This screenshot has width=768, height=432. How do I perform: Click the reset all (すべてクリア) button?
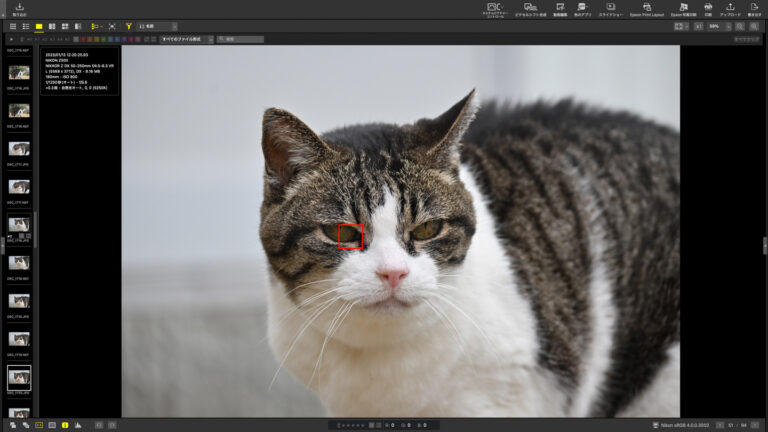click(x=746, y=39)
